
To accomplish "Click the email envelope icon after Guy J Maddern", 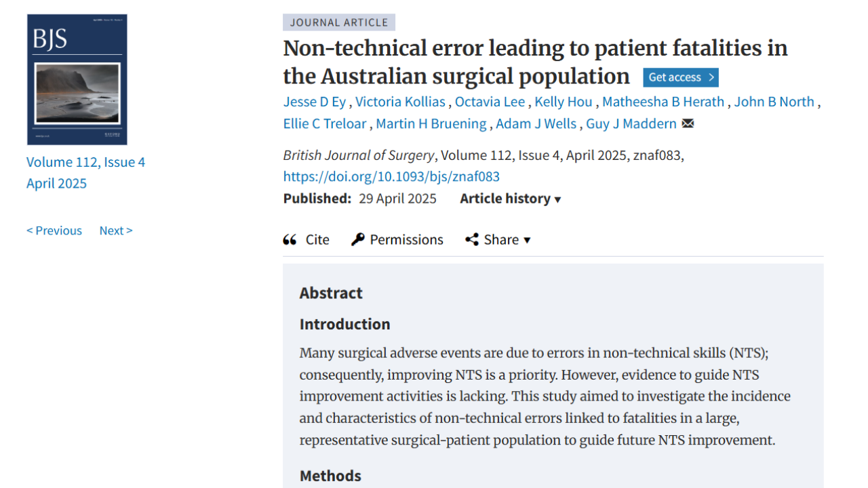I will 688,123.
